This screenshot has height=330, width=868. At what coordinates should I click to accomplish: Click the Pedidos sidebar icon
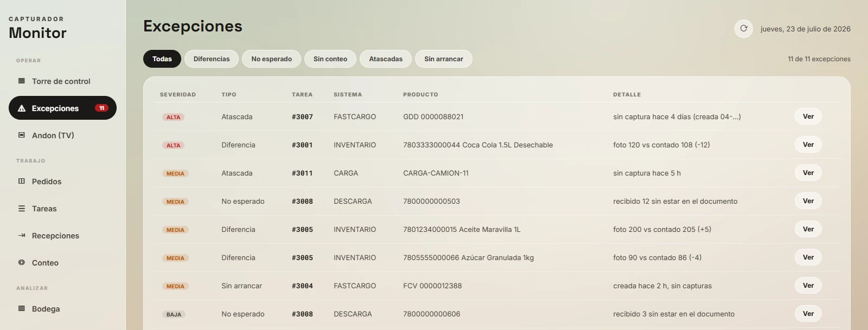22,182
